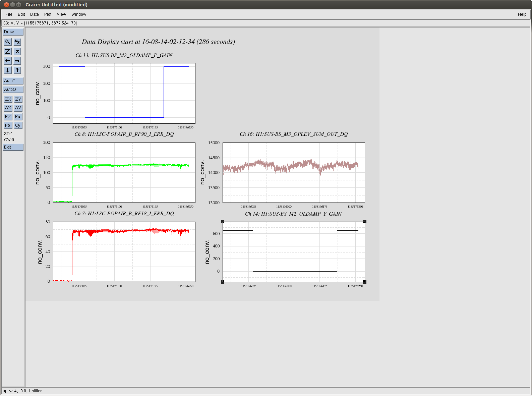The image size is (532, 396).
Task: Click the red POPAIR_B_RF18 graph
Action: coord(124,251)
